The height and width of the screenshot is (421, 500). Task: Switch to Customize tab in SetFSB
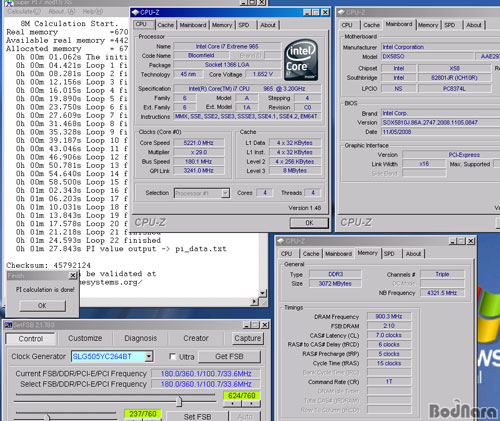point(85,338)
